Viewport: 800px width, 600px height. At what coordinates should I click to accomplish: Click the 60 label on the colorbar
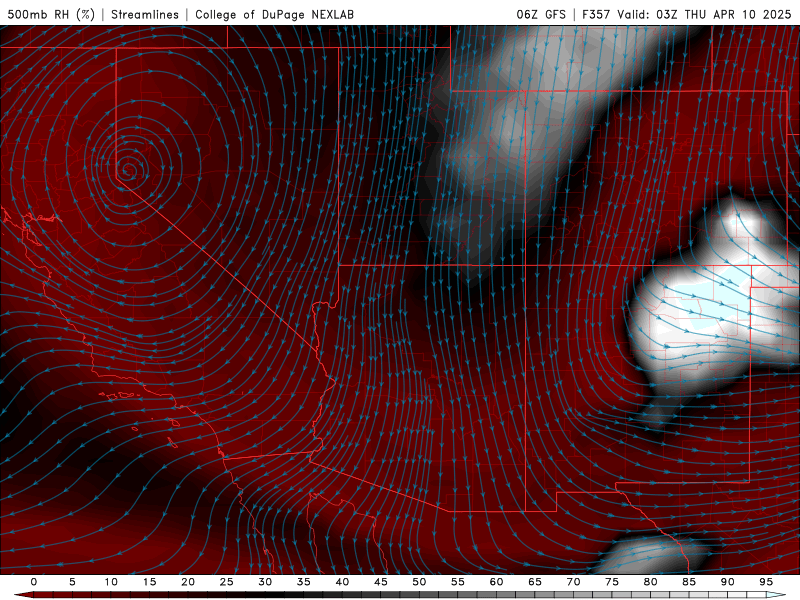(496, 582)
